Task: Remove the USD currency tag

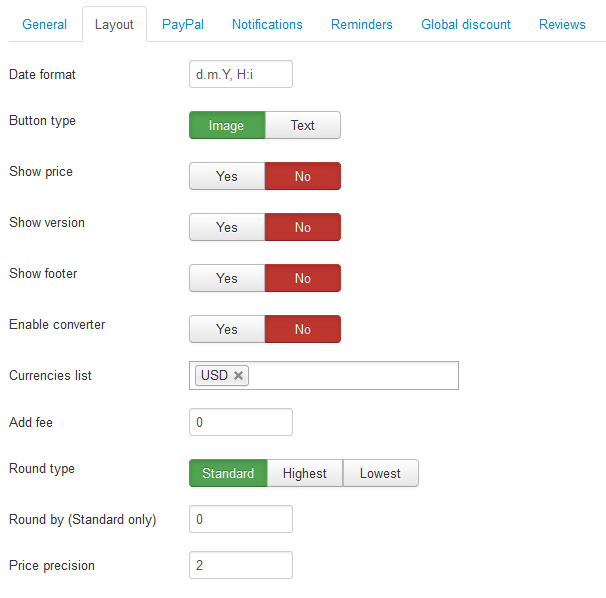Action: point(238,375)
